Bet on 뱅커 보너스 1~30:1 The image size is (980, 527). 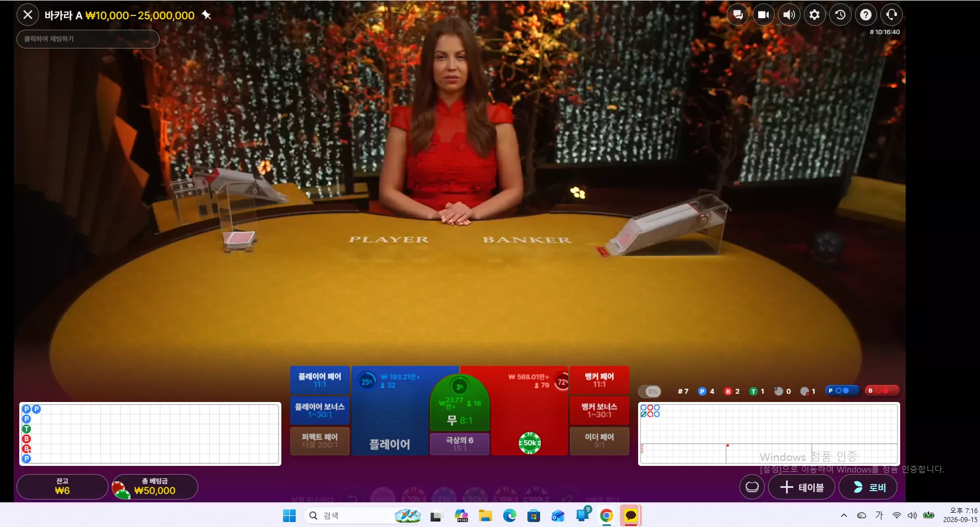[x=600, y=410]
